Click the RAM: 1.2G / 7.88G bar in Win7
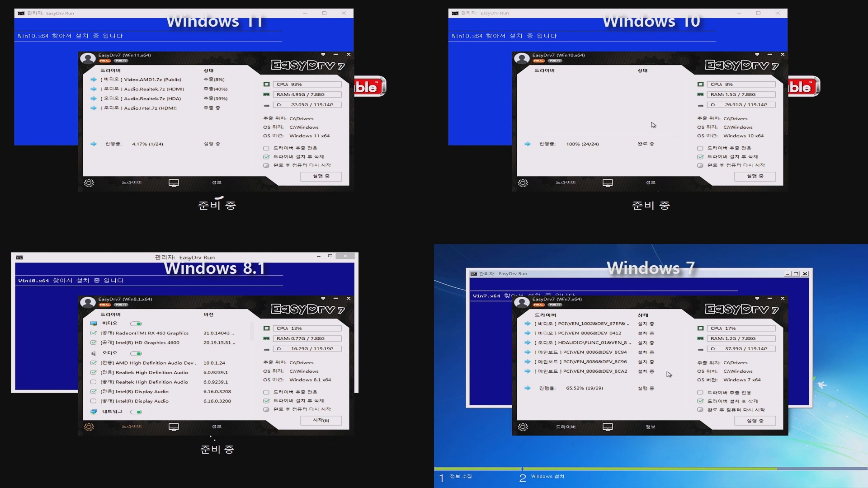The height and width of the screenshot is (488, 868). pos(741,338)
